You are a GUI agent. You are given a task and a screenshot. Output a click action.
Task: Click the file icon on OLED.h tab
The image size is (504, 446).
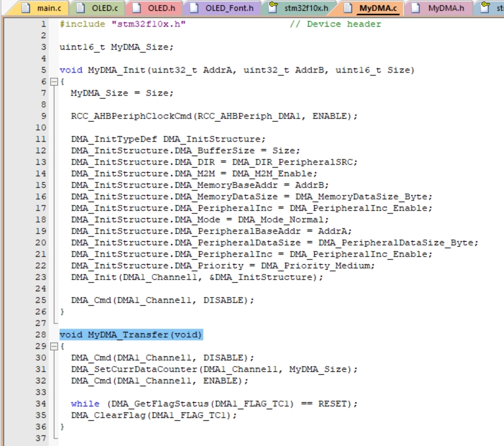pyautogui.click(x=136, y=7)
